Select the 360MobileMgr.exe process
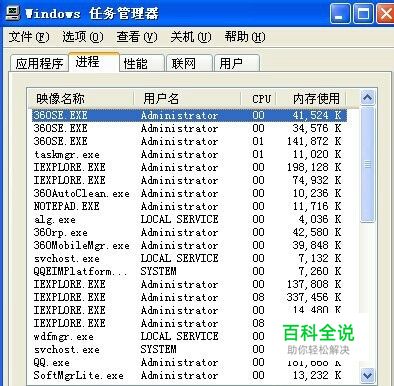The width and height of the screenshot is (394, 386). point(189,245)
